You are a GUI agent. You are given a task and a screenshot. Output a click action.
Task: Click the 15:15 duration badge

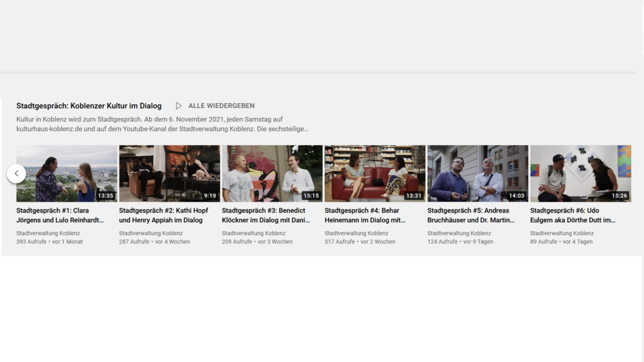[311, 196]
